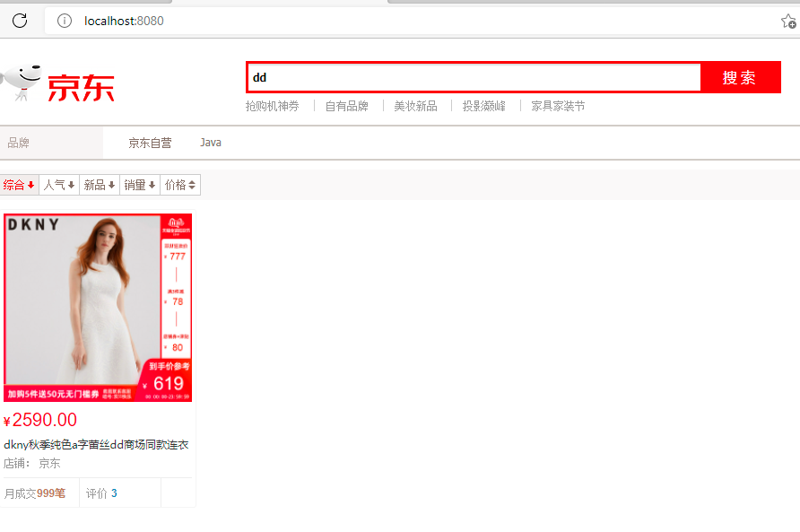Reload the page with the refresh icon
This screenshot has width=800, height=532.
tap(20, 21)
